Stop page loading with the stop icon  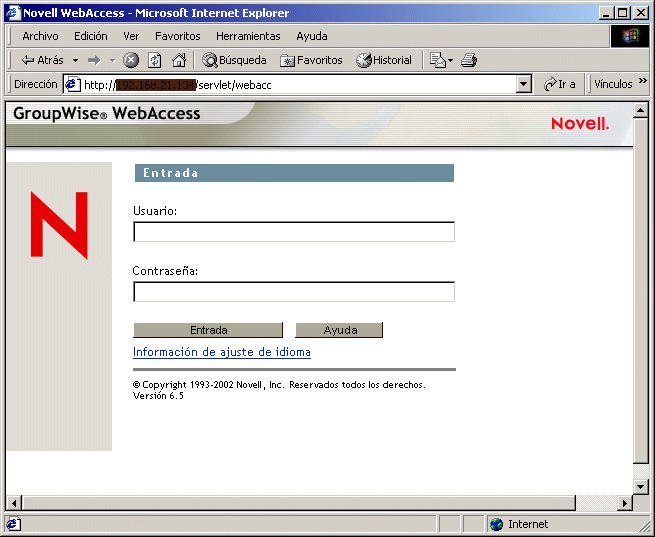(131, 60)
